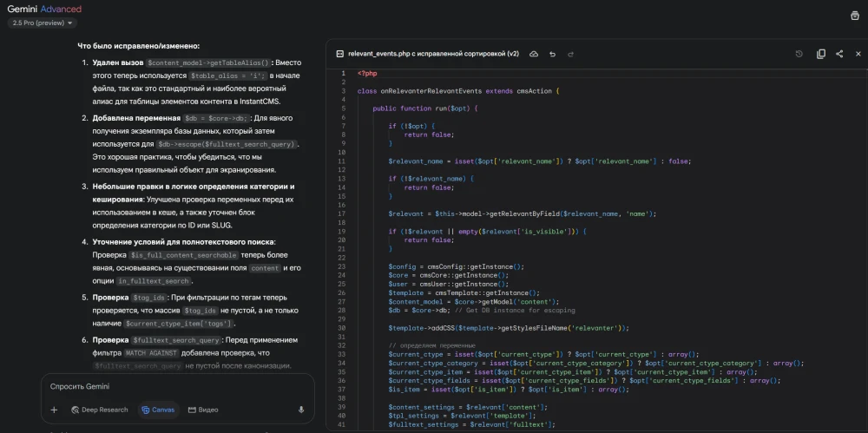Image resolution: width=868 pixels, height=433 pixels.
Task: Open the print icon at top right
Action: pos(855,16)
